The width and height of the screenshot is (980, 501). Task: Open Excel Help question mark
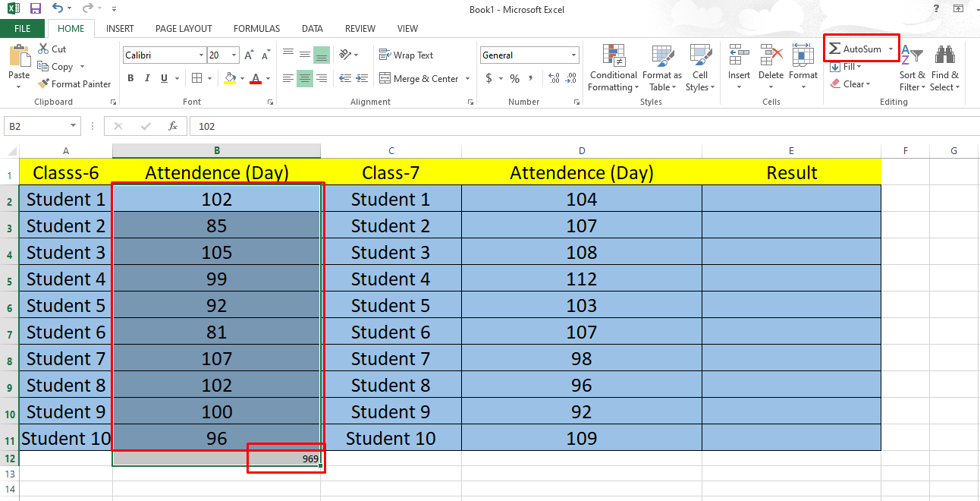pos(937,8)
